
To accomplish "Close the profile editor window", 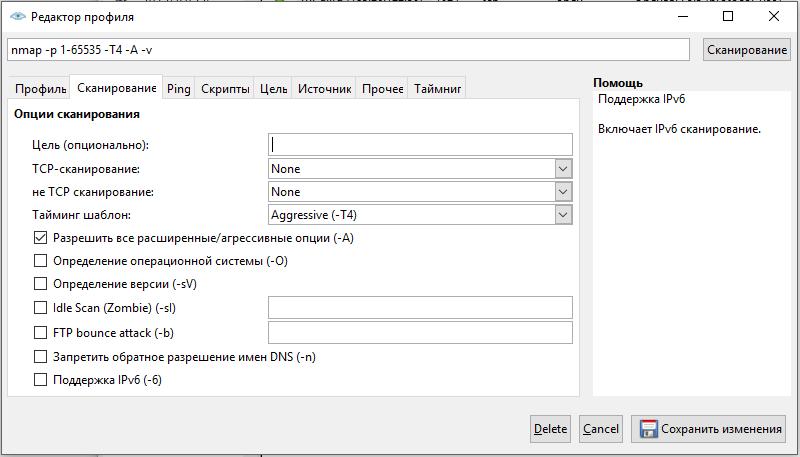I will coord(773,17).
